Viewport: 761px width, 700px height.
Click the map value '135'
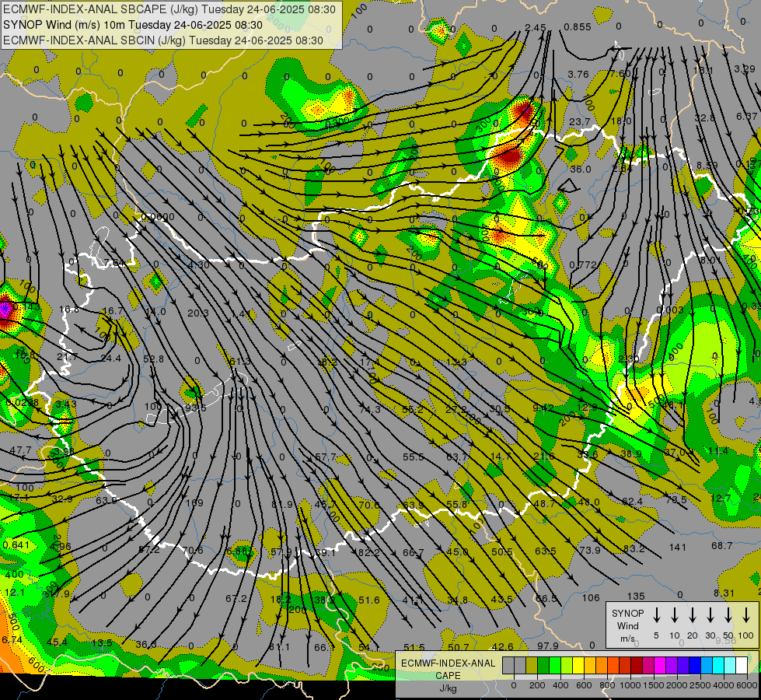636,596
